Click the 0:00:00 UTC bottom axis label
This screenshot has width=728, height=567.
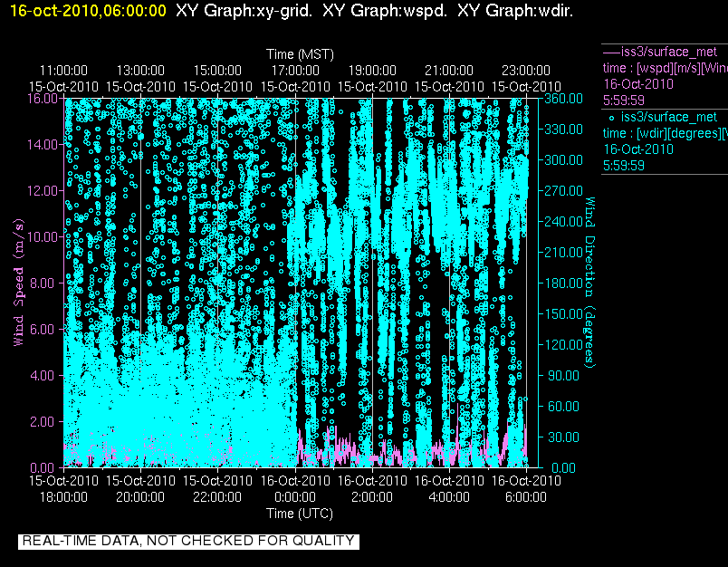pos(295,497)
